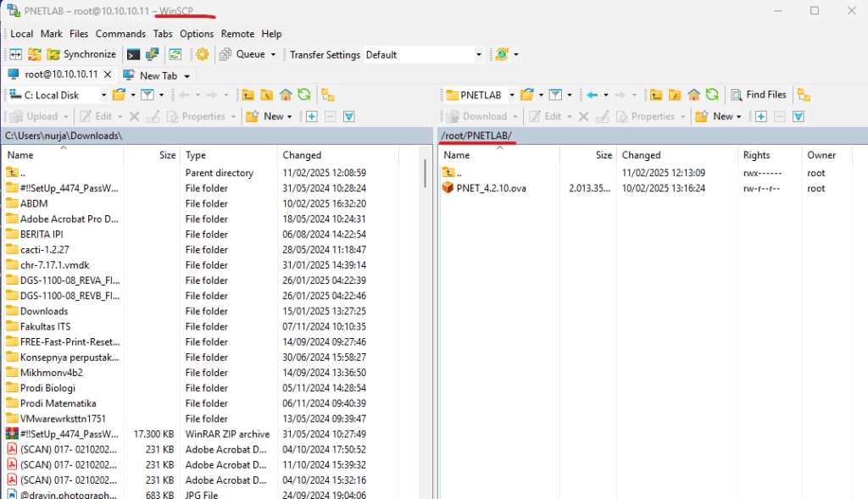This screenshot has height=499, width=868.
Task: Open the Commands menu
Action: click(120, 34)
